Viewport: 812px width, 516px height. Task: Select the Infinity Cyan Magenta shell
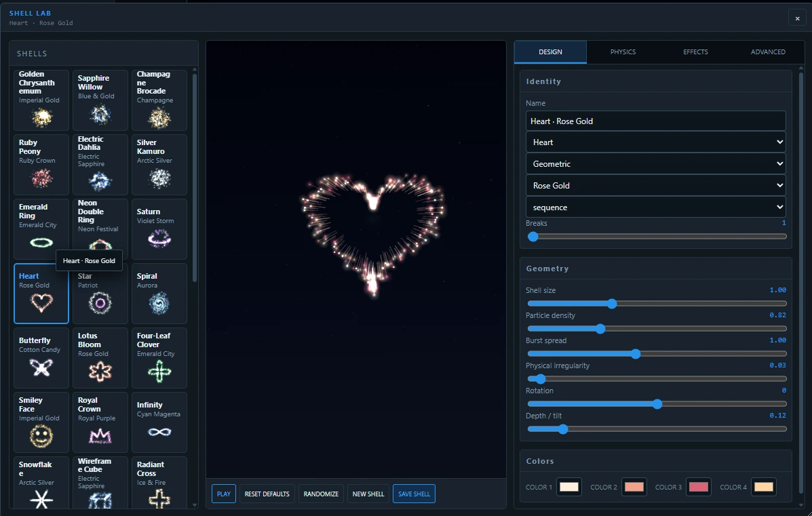(159, 422)
